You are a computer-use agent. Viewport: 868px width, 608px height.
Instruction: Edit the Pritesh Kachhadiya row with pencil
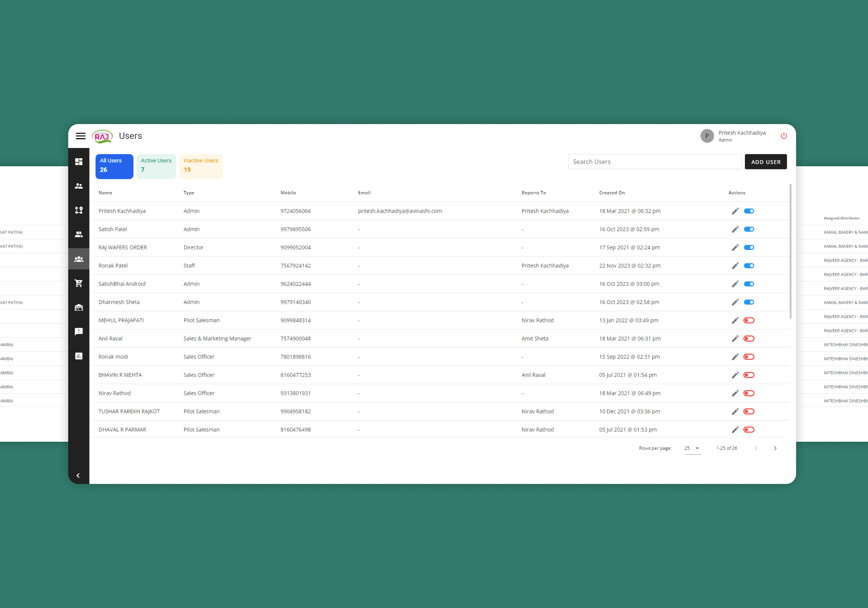[x=735, y=211]
